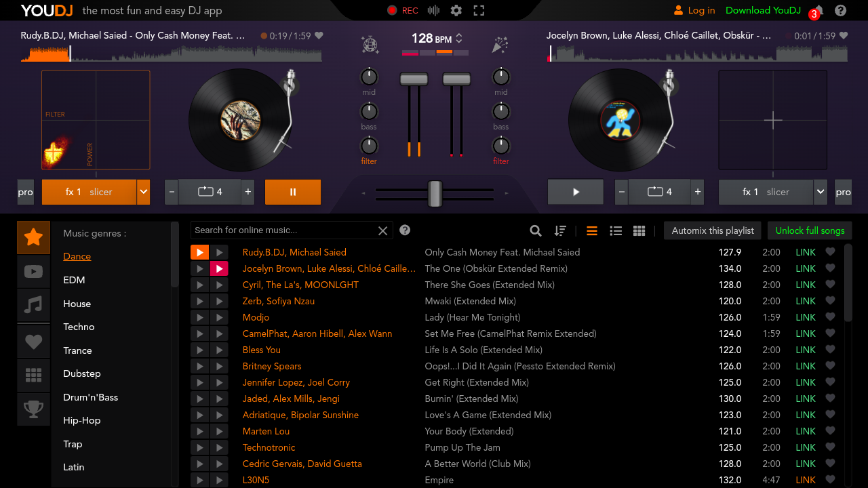
Task: Open the sort options icon
Action: point(560,230)
